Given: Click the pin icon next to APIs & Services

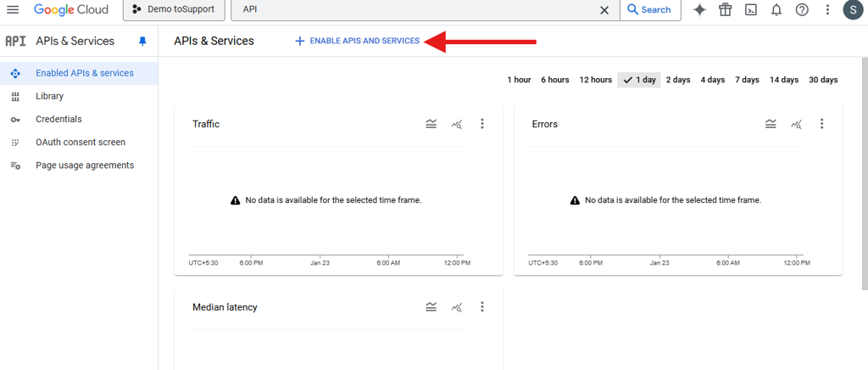Looking at the screenshot, I should pos(142,41).
